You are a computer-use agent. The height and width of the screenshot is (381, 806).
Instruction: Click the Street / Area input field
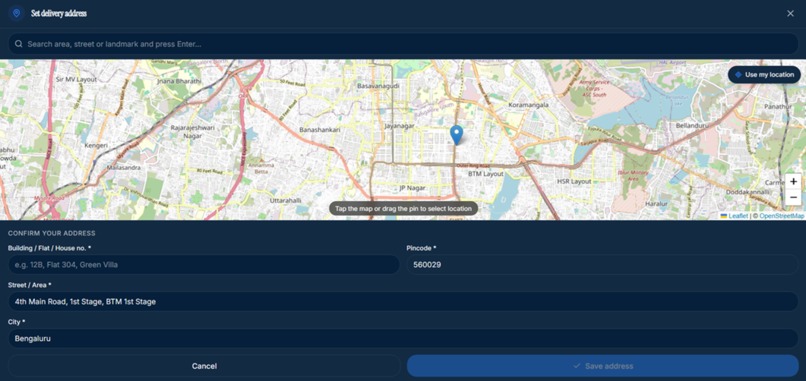coord(403,301)
